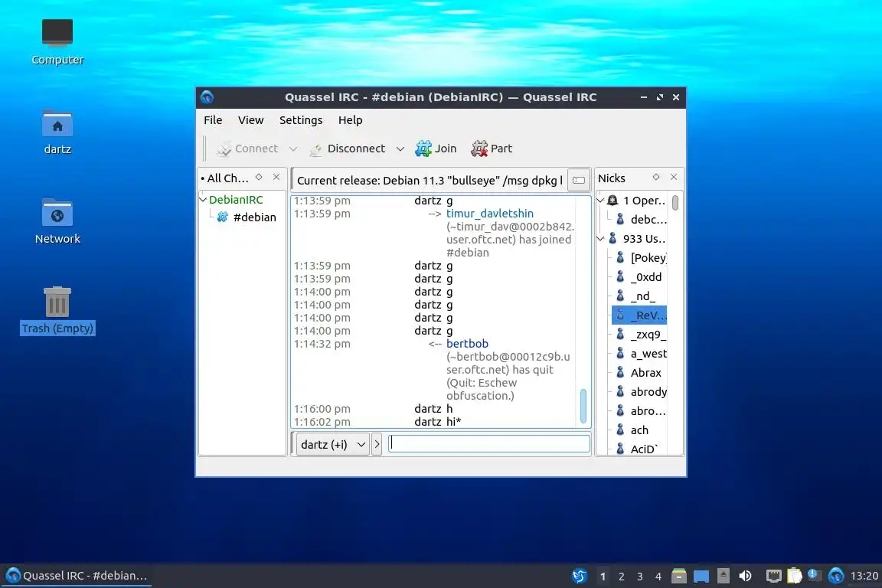The image size is (882, 588).
Task: Click the 13:20 clock
Action: coord(864,576)
